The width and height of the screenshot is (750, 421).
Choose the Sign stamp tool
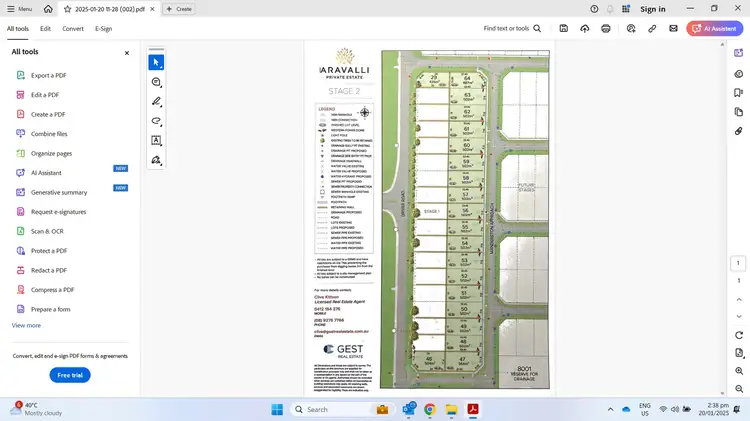click(x=156, y=160)
